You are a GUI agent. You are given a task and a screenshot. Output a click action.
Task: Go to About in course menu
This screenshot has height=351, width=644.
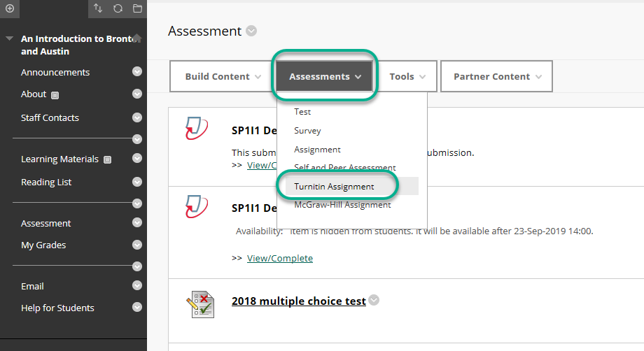pos(34,94)
